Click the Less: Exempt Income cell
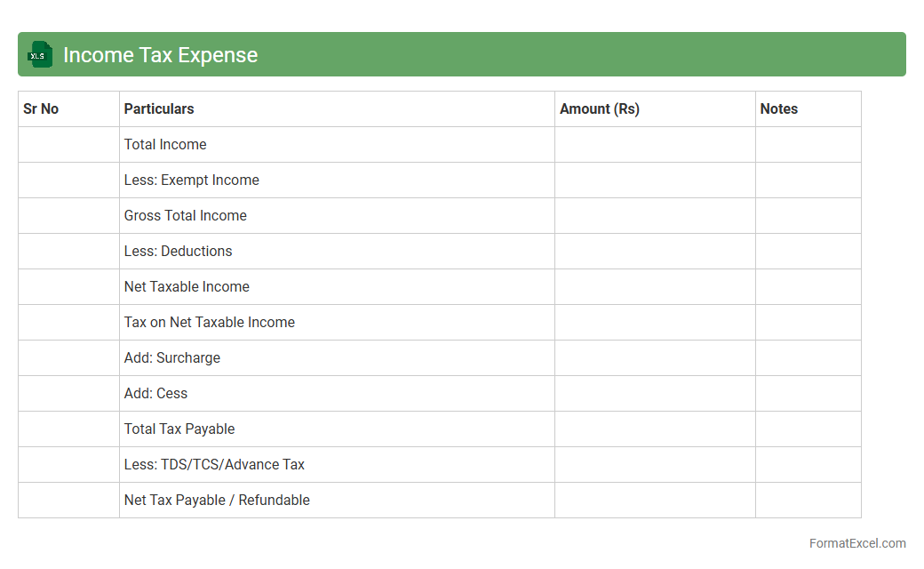This screenshot has width=924, height=569. click(192, 180)
